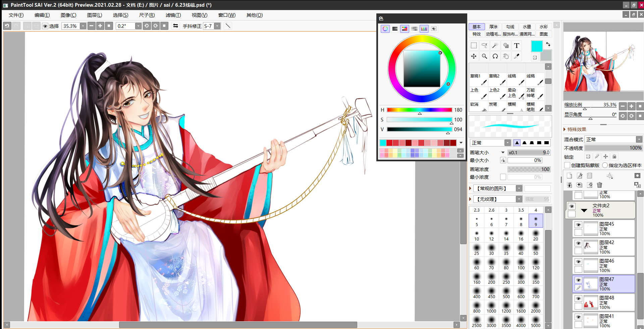Hide layer 图层46
Screen dimensions: 644x329
578,262
